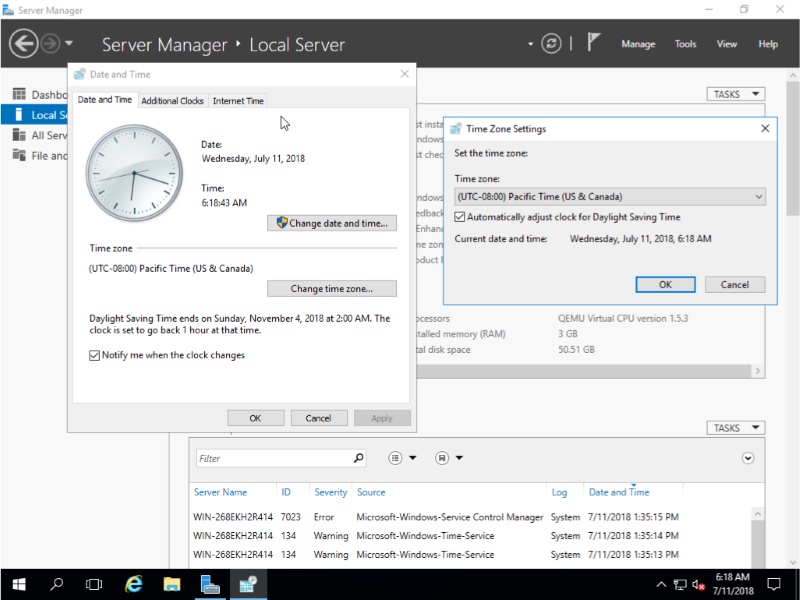The height and width of the screenshot is (600, 800).
Task: Switch to Date and Time tab
Action: coord(105,100)
